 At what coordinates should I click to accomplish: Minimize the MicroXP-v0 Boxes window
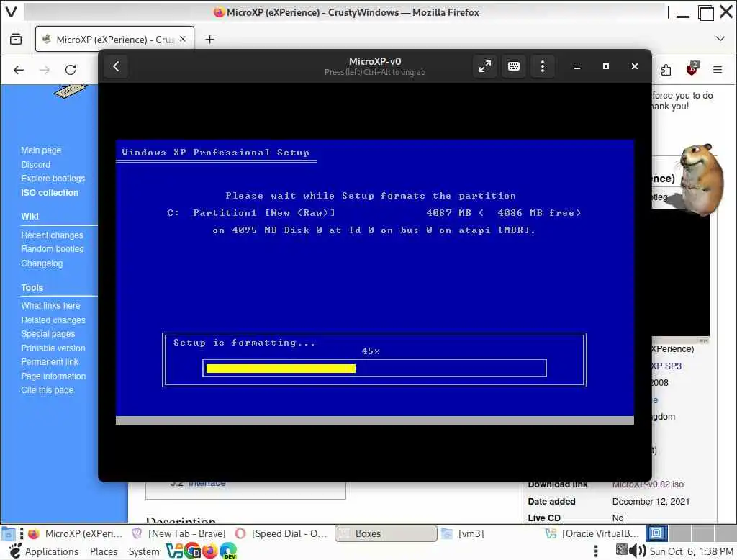(x=577, y=66)
